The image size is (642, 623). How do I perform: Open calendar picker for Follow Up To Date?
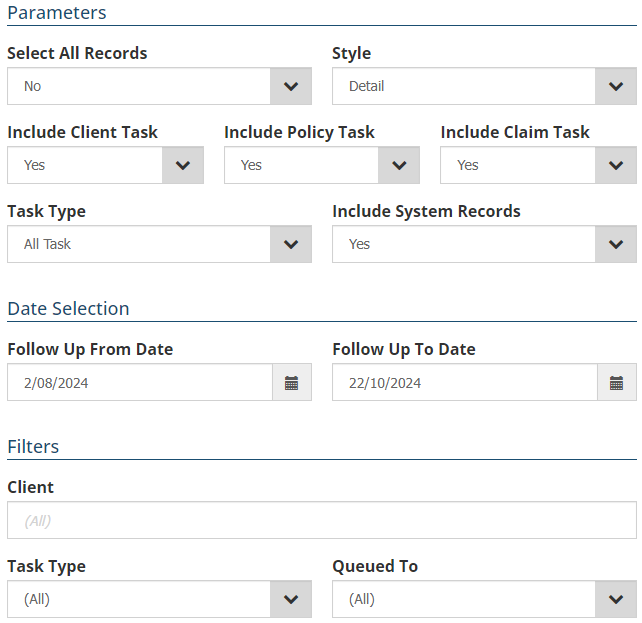coord(616,383)
